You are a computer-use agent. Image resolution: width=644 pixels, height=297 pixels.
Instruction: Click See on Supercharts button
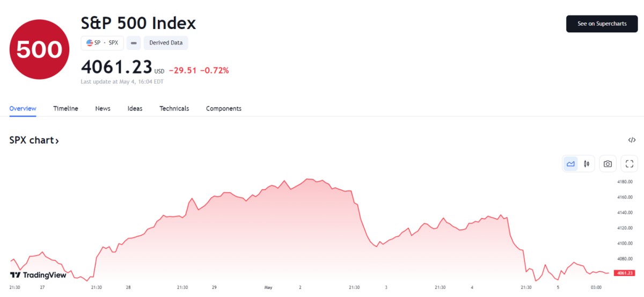point(602,24)
